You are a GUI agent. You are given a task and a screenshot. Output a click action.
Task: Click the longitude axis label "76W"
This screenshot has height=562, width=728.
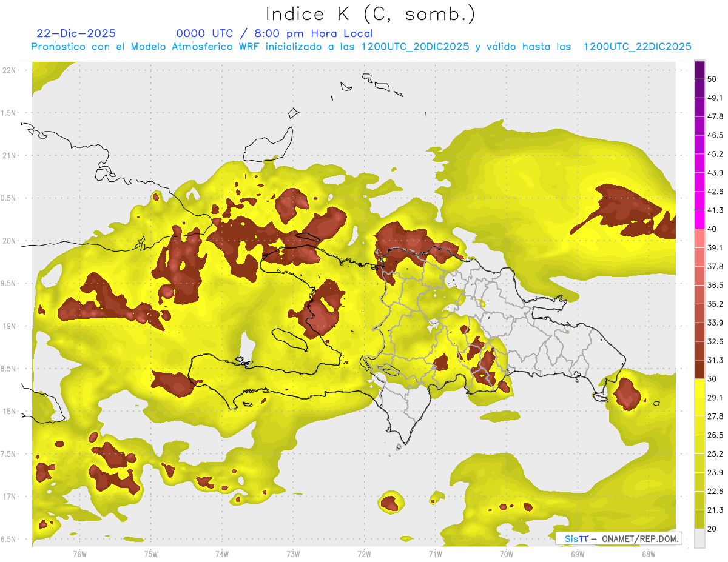tap(79, 554)
